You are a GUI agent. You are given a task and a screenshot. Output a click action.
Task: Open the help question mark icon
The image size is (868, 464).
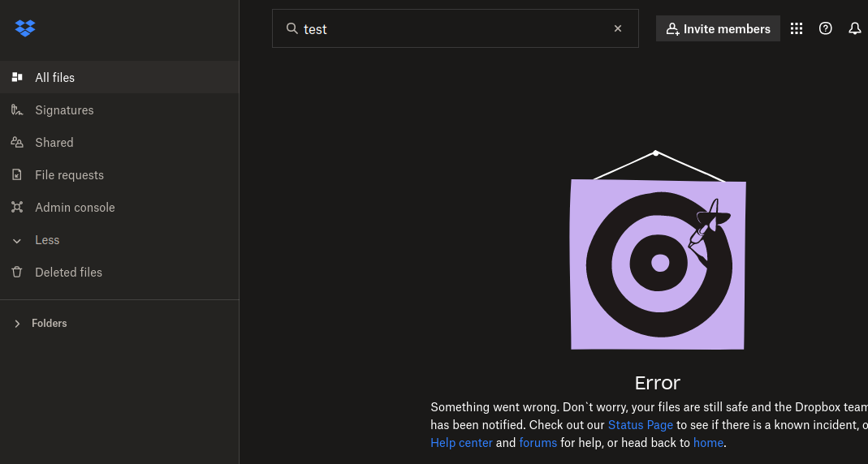(x=825, y=28)
